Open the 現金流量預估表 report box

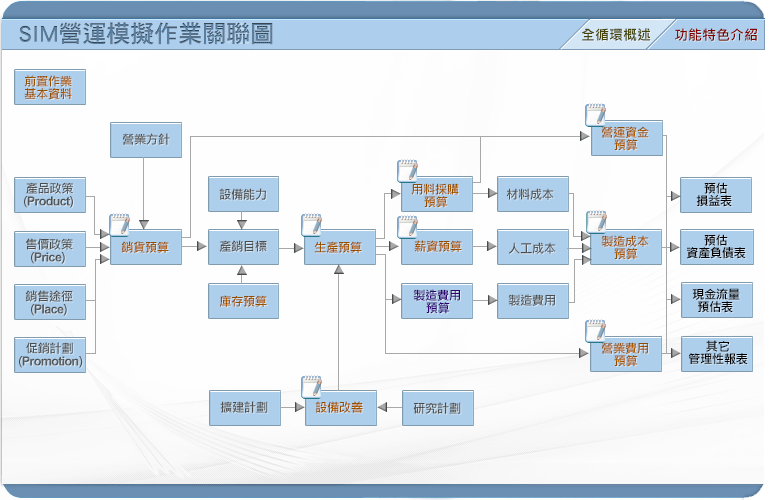click(717, 300)
